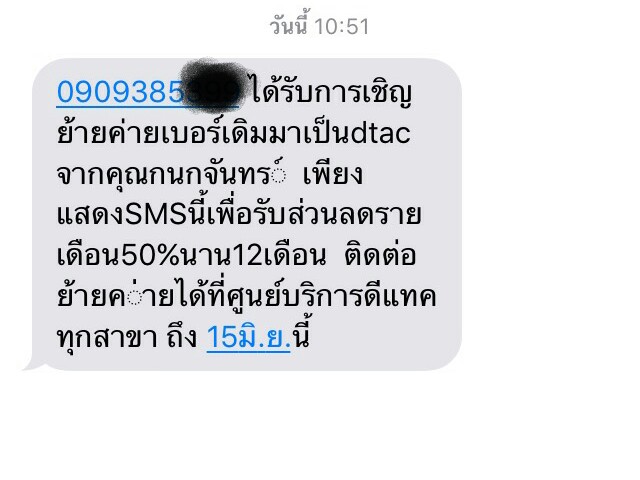
Task: Click the word dtac in the message
Action: (380, 133)
